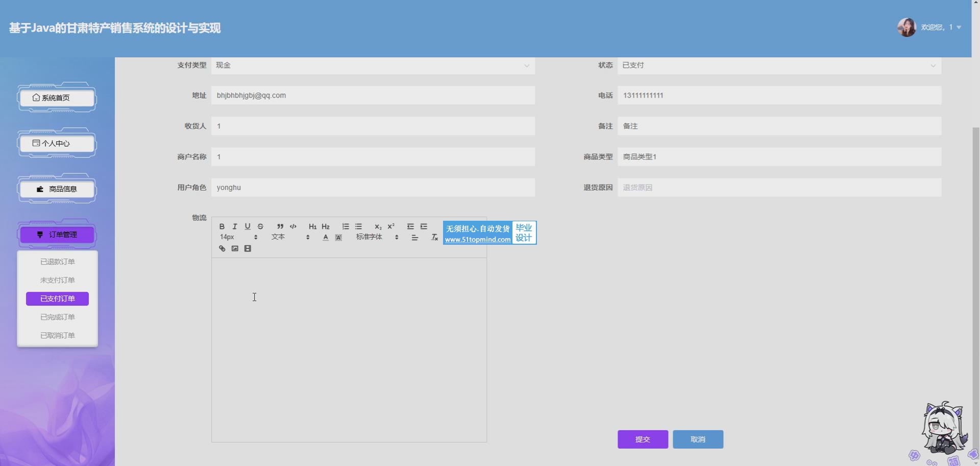Open the 状态 status dropdown
The width and height of the screenshot is (980, 466).
tap(779, 65)
